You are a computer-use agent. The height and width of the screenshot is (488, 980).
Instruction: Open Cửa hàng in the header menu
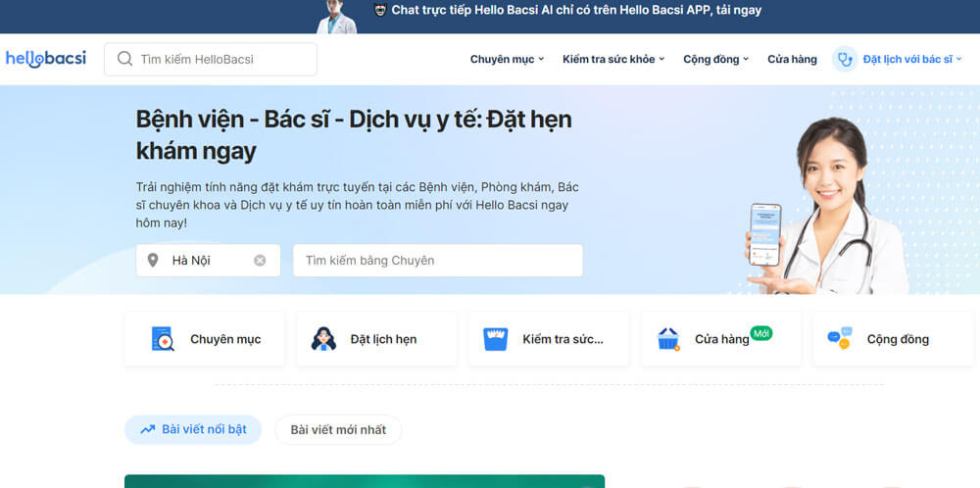click(x=792, y=60)
